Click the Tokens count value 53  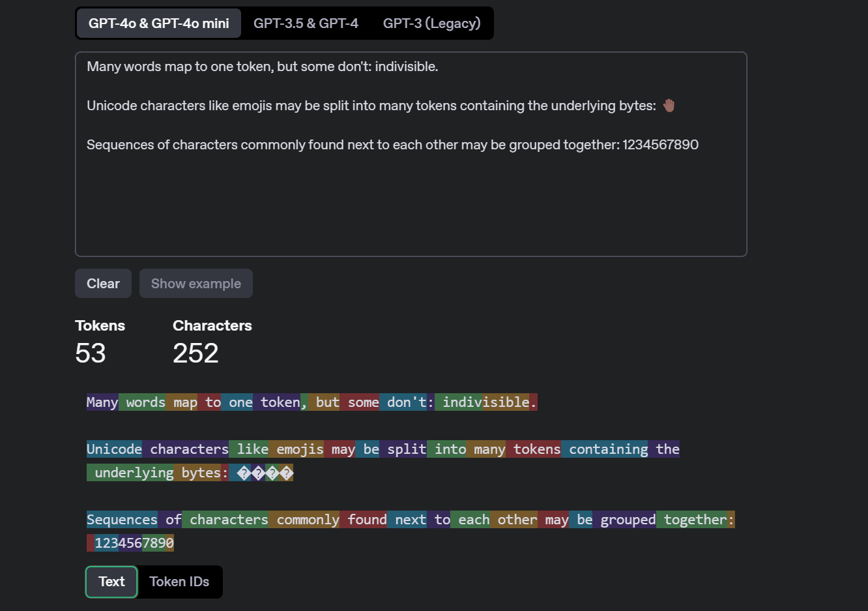click(x=91, y=353)
